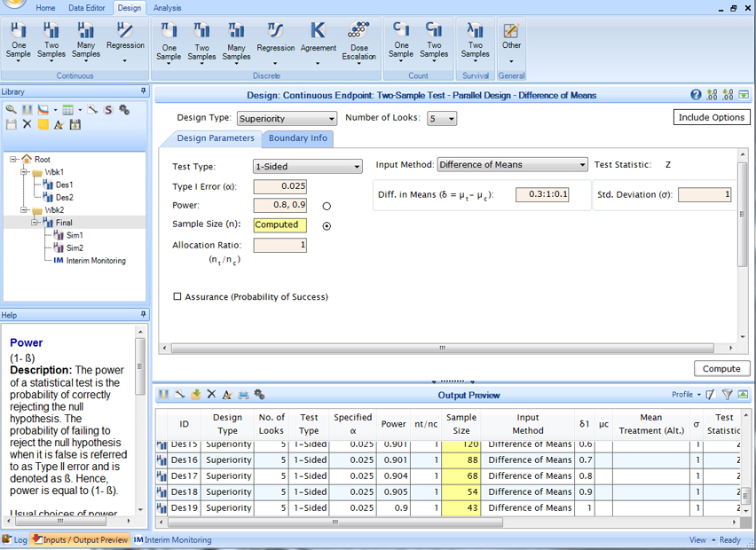Open the Design Parameters tab
Image resolution: width=756 pixels, height=550 pixels.
(x=216, y=138)
